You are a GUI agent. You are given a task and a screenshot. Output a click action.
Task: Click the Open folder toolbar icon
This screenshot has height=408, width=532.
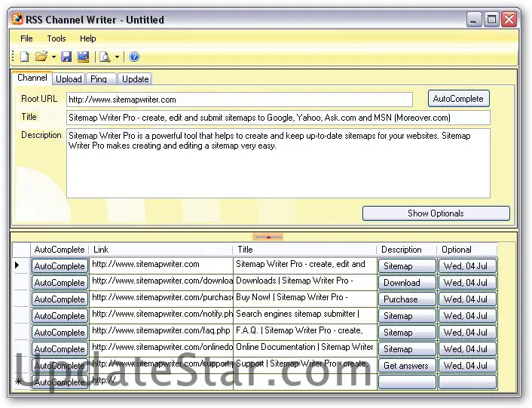[41, 57]
